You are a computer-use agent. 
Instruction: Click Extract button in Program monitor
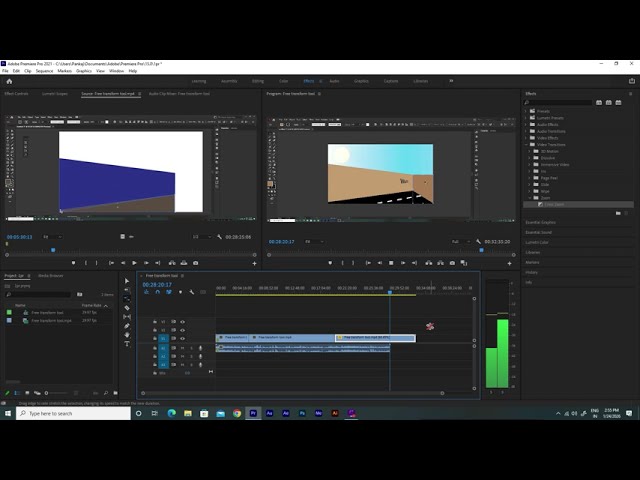[x=440, y=263]
